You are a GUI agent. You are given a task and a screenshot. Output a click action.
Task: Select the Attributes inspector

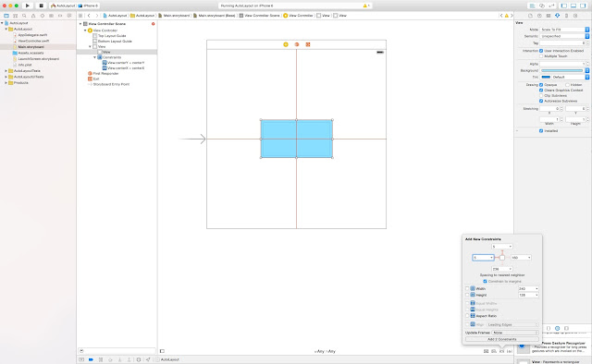tap(557, 16)
